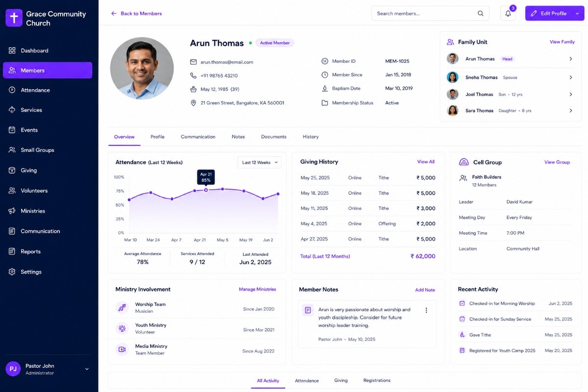
Task: Click the Services icon in sidebar
Action: [12, 110]
